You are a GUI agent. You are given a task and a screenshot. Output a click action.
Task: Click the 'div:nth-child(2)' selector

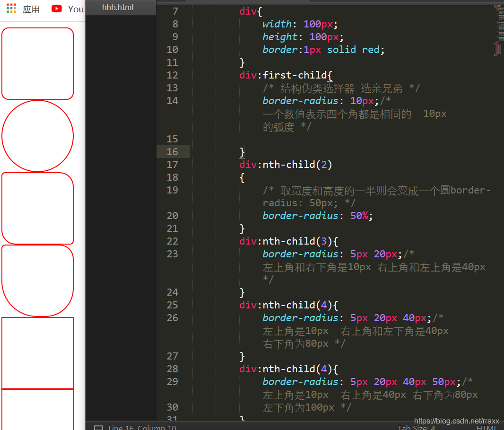[x=286, y=165]
